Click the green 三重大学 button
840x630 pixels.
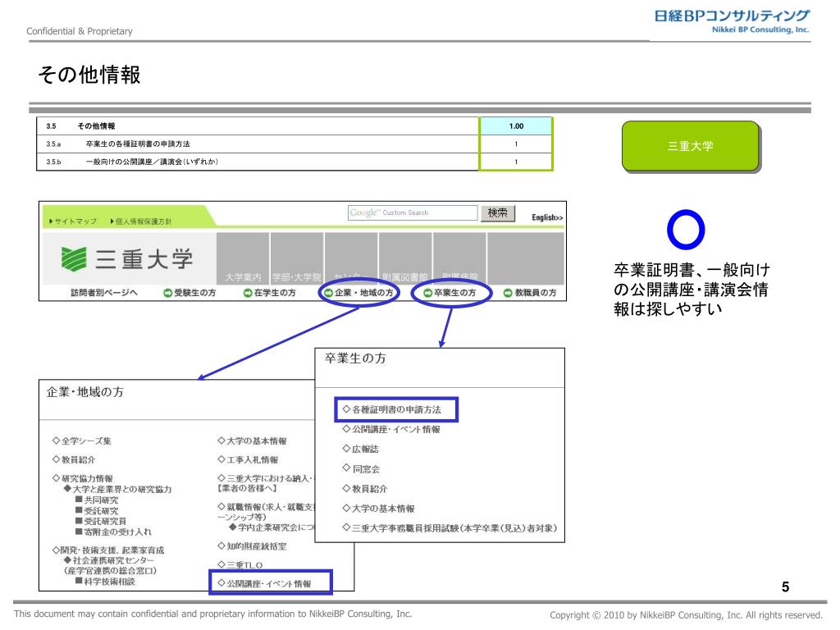pyautogui.click(x=691, y=146)
